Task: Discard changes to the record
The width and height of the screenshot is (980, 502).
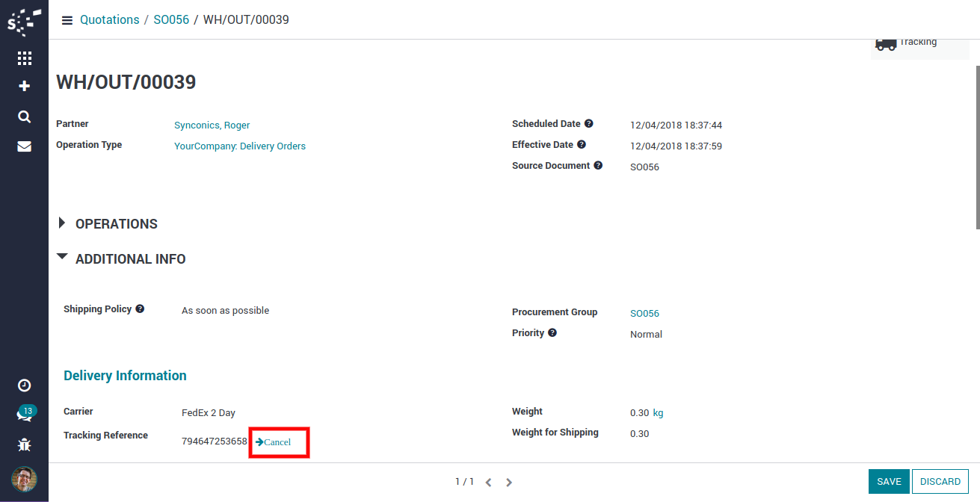Action: 940,482
